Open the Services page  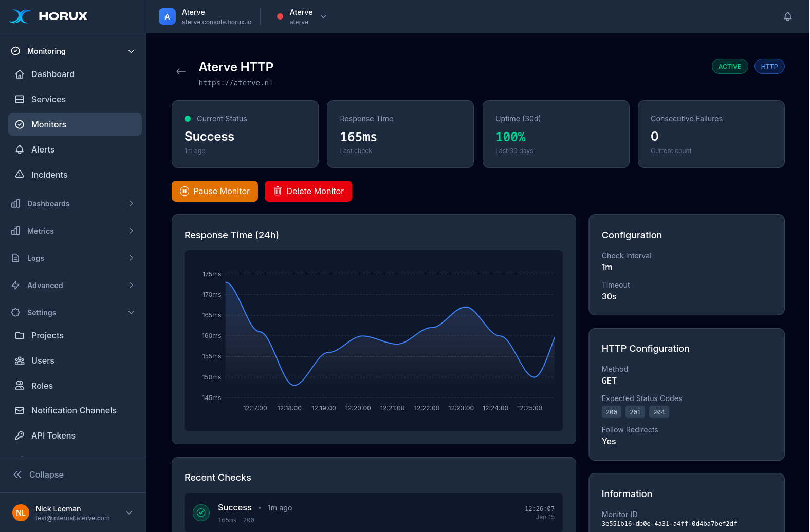click(x=48, y=99)
